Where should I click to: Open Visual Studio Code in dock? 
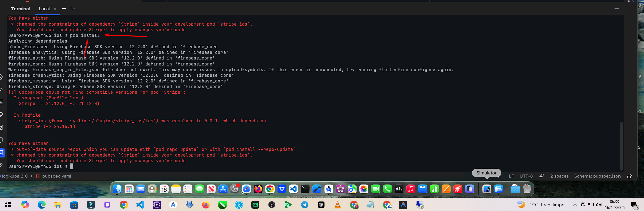293,189
